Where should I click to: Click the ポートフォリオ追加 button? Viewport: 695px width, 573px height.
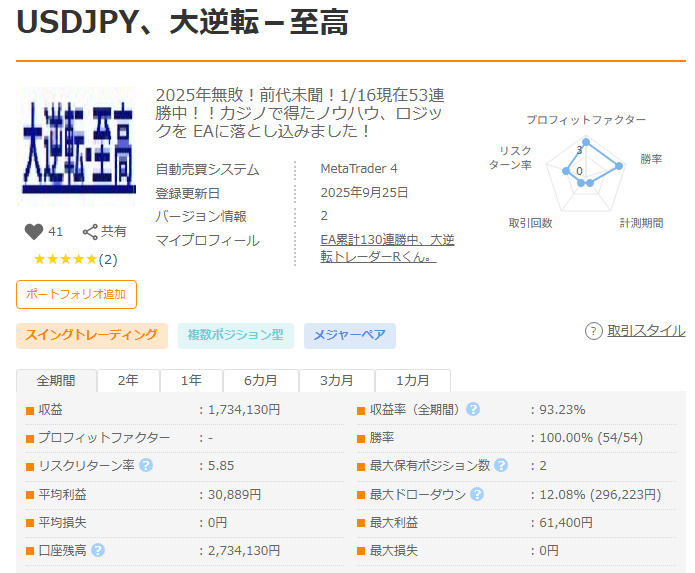click(76, 294)
